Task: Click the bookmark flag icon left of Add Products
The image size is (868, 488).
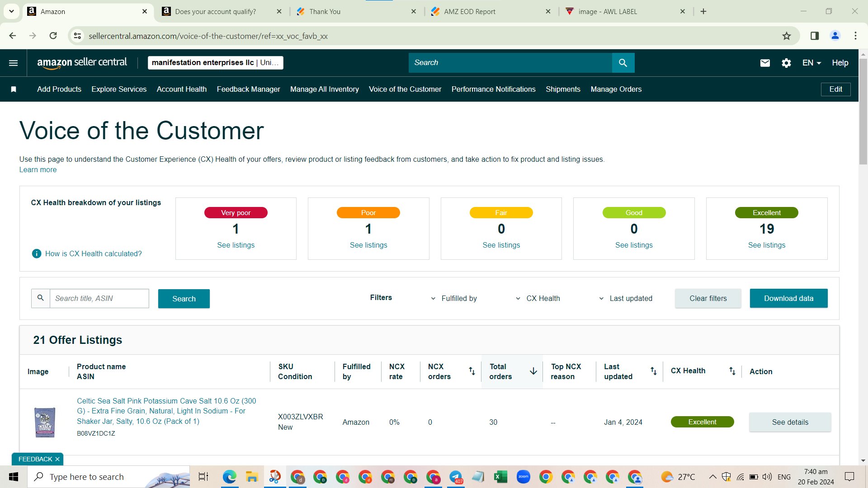Action: (14, 89)
